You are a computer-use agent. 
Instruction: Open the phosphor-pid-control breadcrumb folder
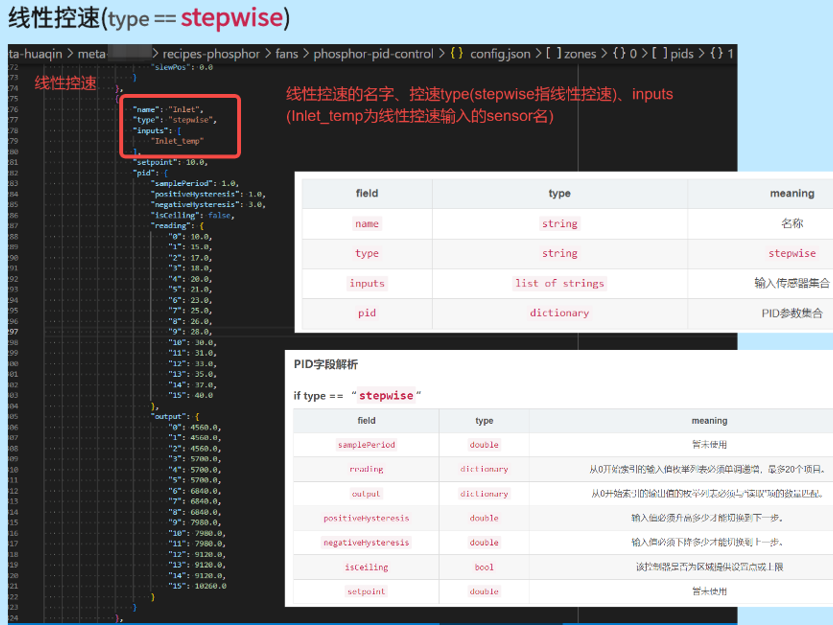coord(373,54)
